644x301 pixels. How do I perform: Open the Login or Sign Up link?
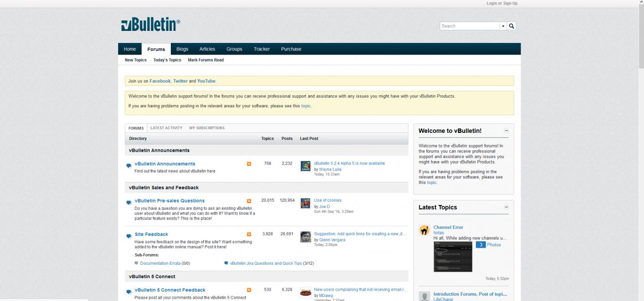coord(502,4)
